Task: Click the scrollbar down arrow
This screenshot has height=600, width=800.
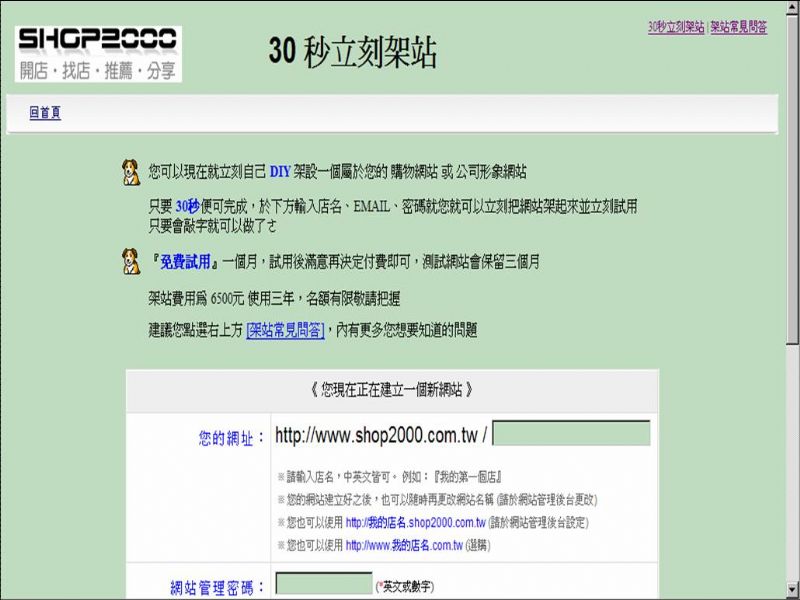Action: (792, 588)
